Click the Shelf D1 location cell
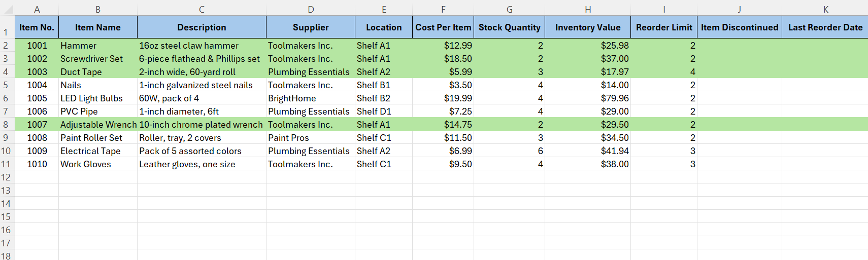The image size is (868, 260). (383, 112)
